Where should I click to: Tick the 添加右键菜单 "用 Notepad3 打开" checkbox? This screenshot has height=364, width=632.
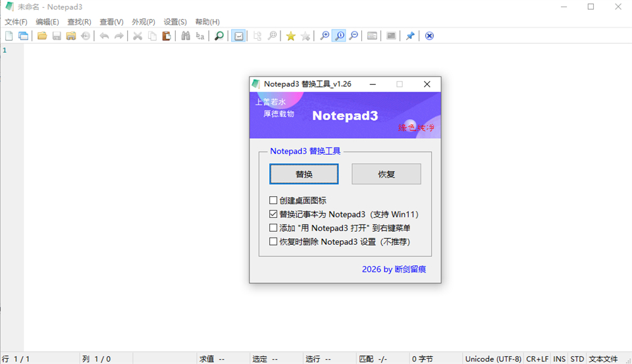273,228
